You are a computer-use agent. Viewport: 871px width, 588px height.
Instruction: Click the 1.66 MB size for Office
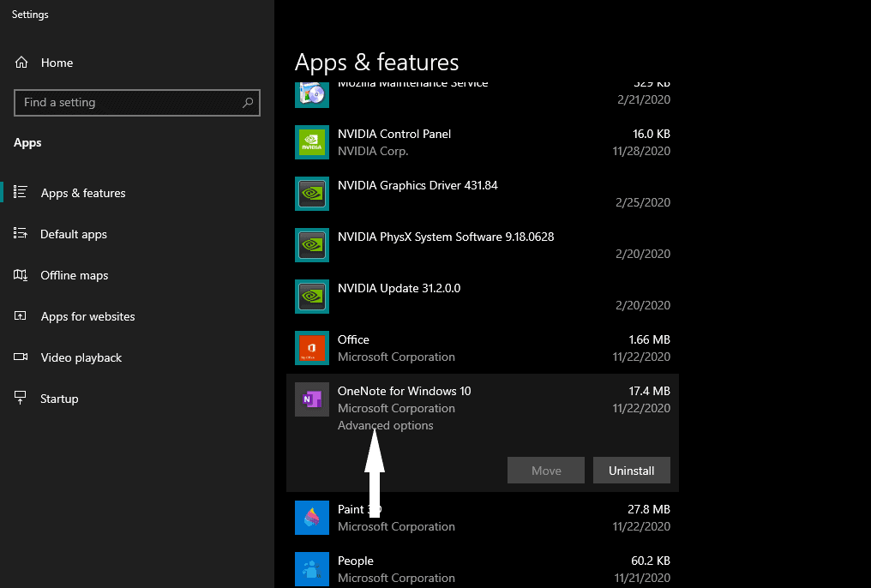649,339
